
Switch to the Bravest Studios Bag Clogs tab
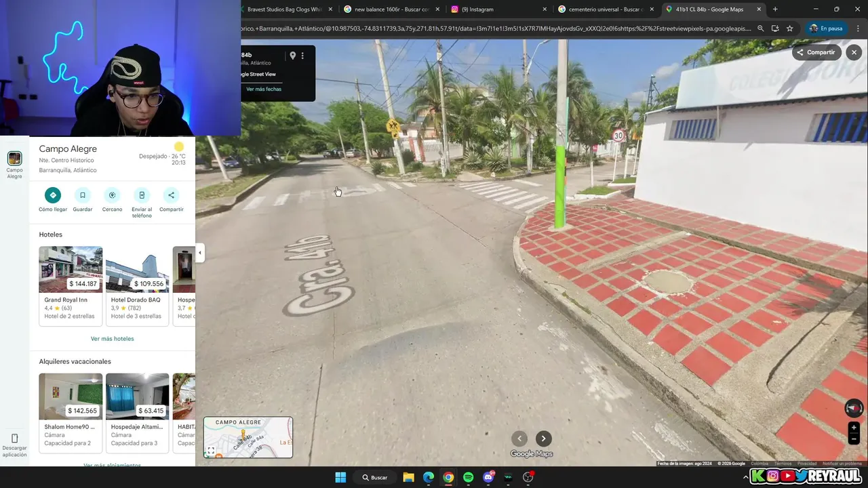(284, 9)
